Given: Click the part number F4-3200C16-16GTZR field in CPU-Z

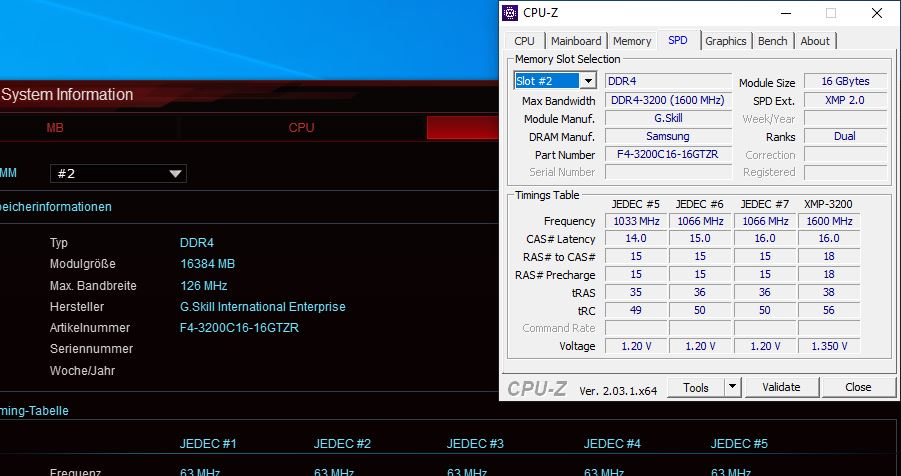Looking at the screenshot, I should [668, 154].
